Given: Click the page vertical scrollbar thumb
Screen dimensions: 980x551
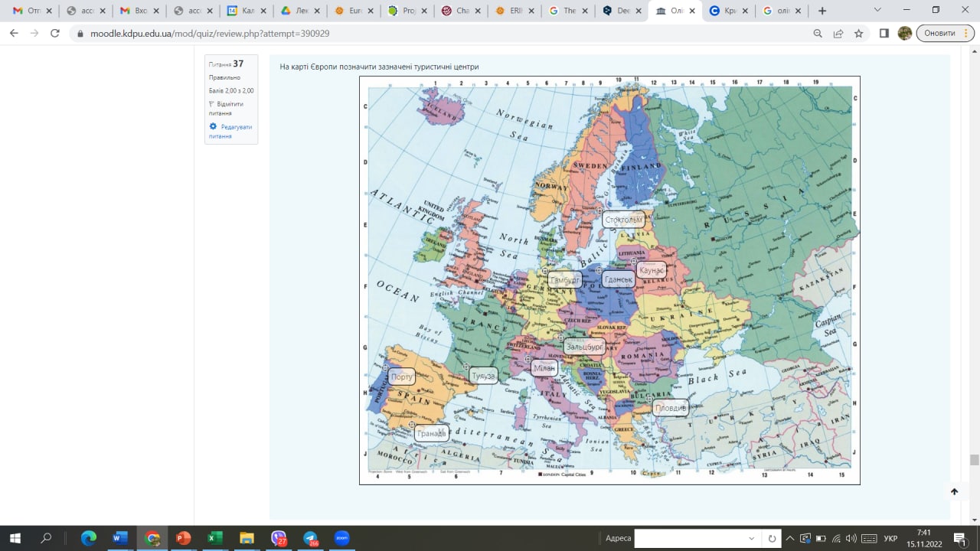Looking at the screenshot, I should pos(974,460).
